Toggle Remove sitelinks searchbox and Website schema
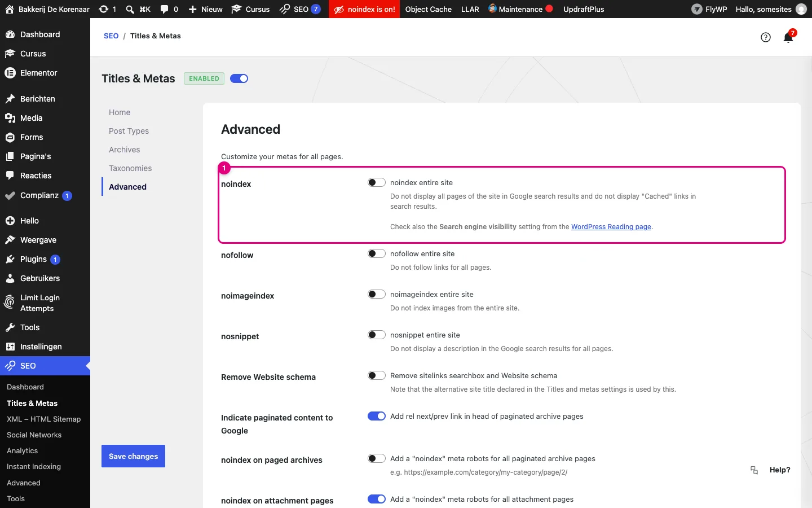Image resolution: width=812 pixels, height=508 pixels. coord(377,375)
